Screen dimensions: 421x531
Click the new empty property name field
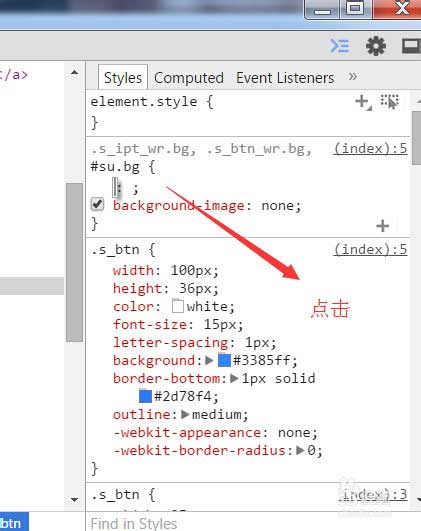[x=115, y=187]
